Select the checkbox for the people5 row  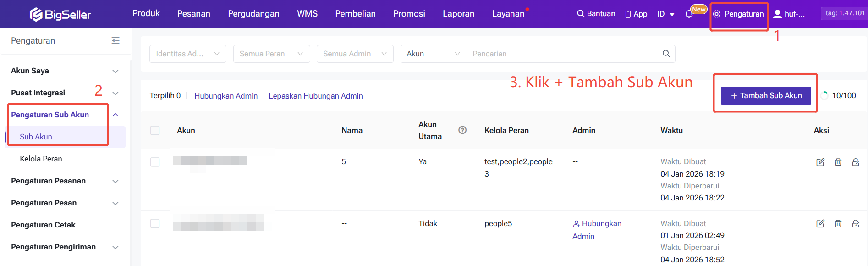[155, 224]
